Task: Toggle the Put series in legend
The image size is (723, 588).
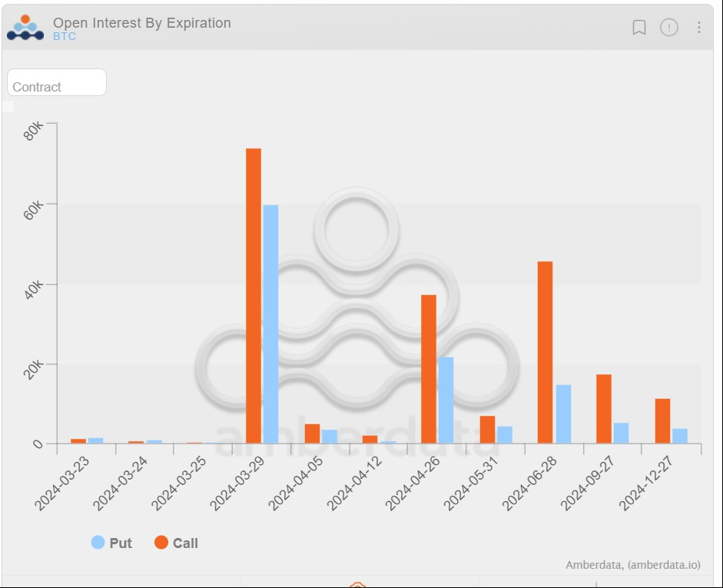Action: click(x=111, y=543)
